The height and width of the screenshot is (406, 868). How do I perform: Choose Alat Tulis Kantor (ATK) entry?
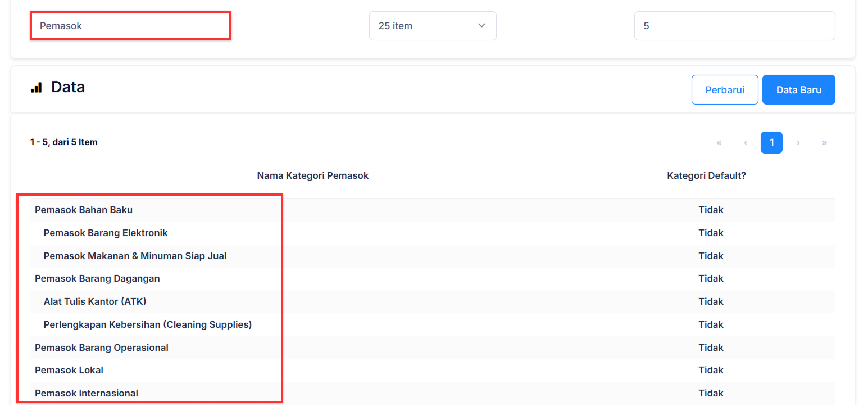(x=95, y=301)
